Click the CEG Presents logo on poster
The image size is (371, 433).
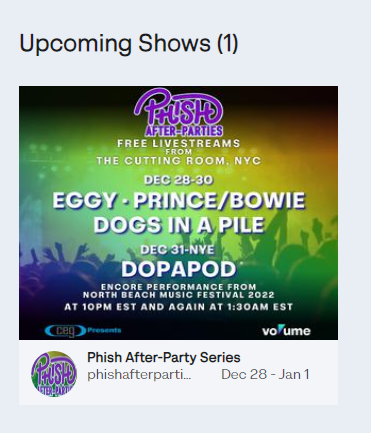pyautogui.click(x=83, y=331)
